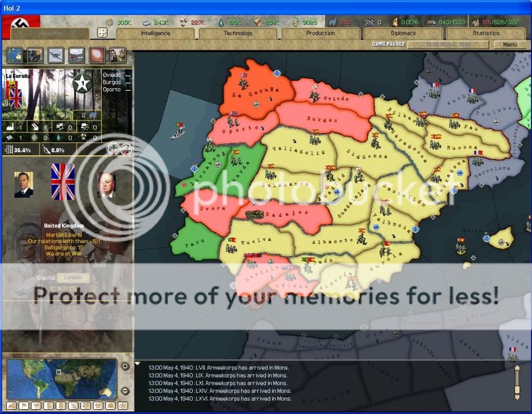Click the air base icon beside the anchor

click(127, 149)
